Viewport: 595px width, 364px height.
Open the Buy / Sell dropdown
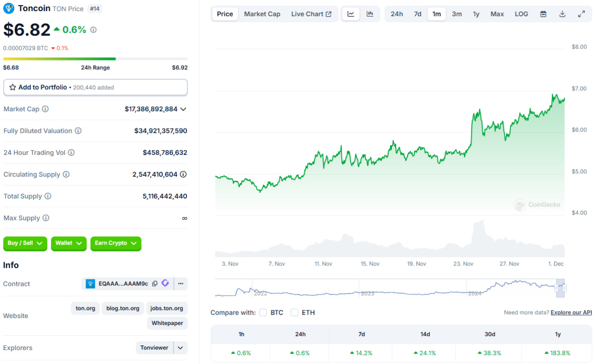(x=25, y=243)
